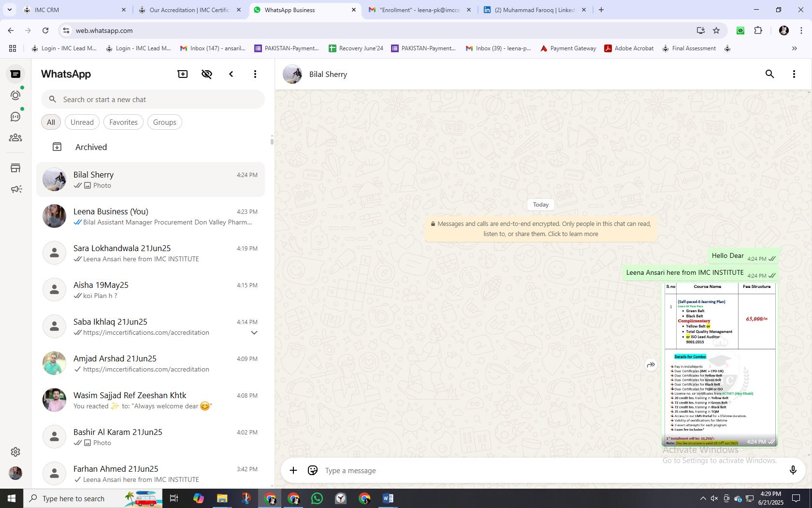Open WhatsApp Settings gear

coord(15,452)
